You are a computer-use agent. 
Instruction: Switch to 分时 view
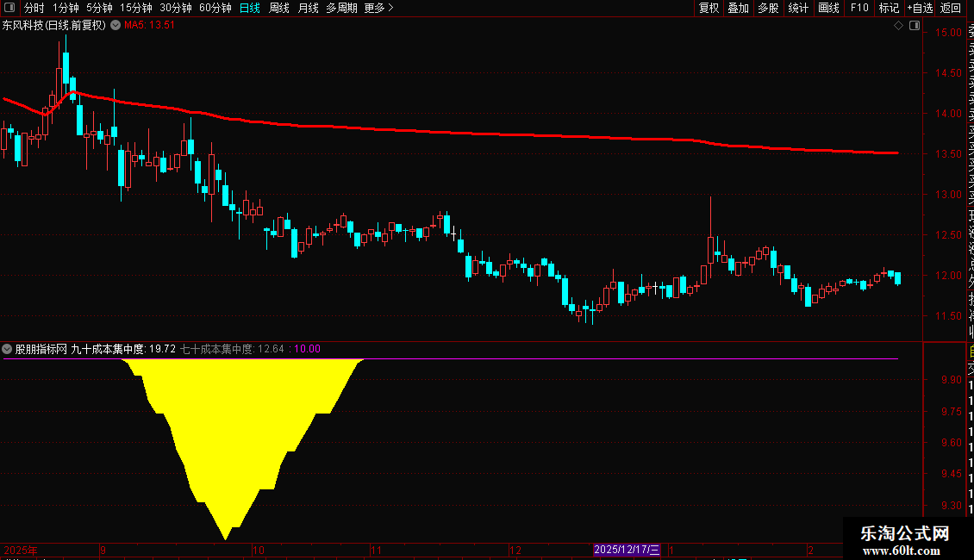click(x=34, y=8)
